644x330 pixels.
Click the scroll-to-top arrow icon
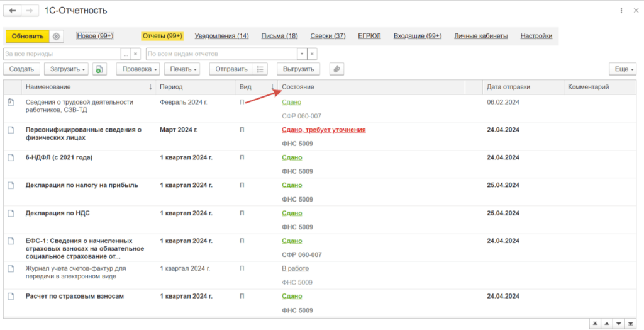(x=595, y=323)
